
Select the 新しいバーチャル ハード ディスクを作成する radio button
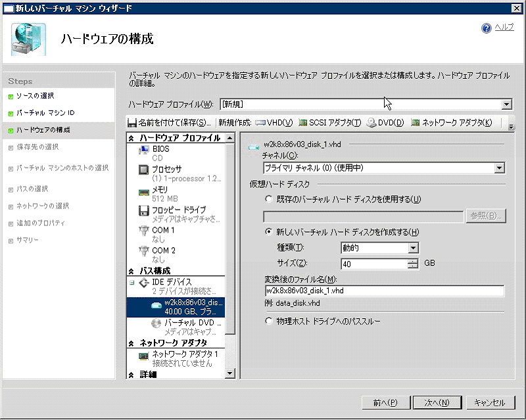(268, 233)
